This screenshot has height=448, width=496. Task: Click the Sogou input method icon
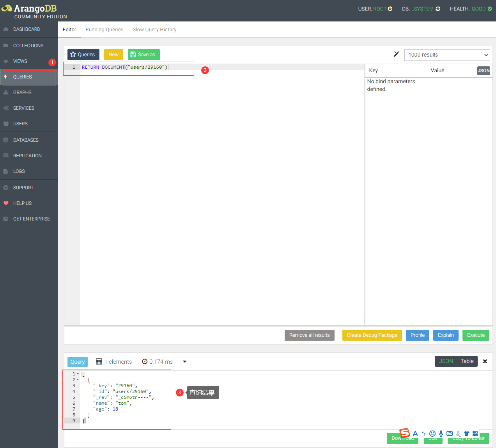405,433
